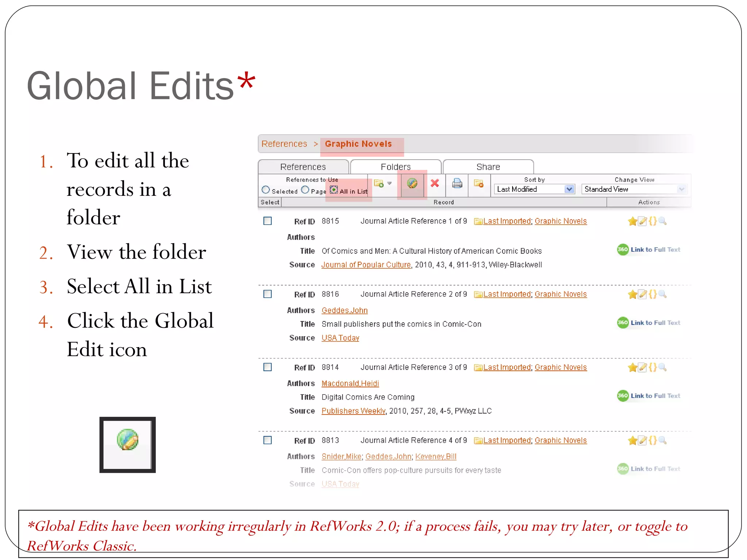Click Link to Full Text for ref 8815

point(649,250)
